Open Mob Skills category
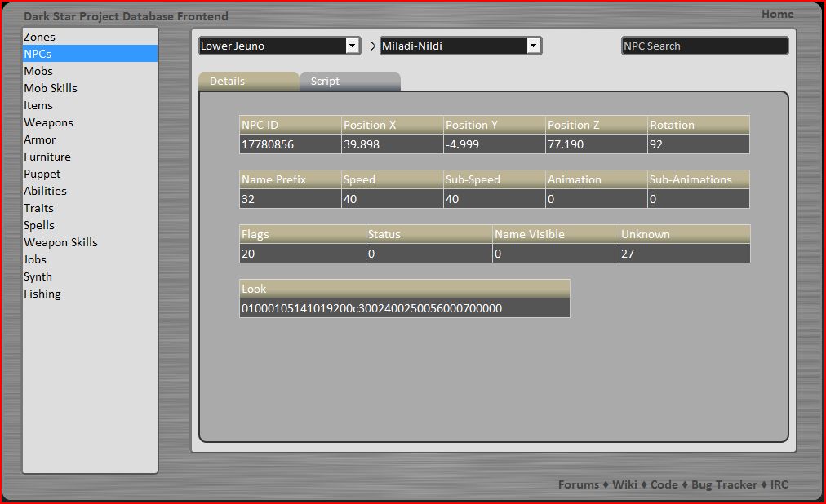826x504 pixels. 51,88
